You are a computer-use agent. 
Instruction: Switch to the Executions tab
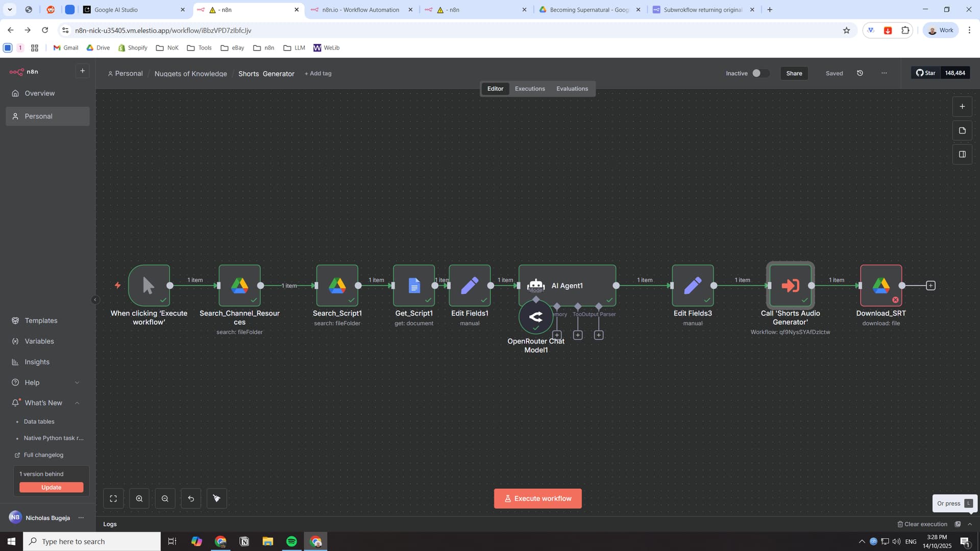click(530, 89)
